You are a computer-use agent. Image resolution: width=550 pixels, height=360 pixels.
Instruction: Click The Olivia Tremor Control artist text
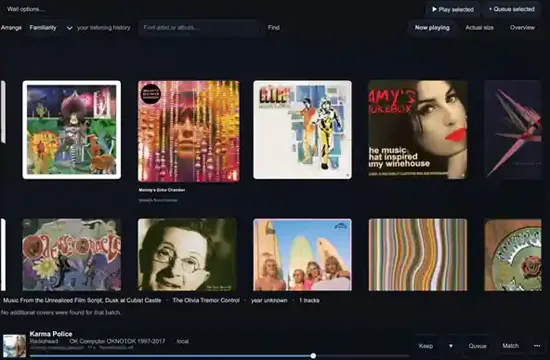(206, 300)
